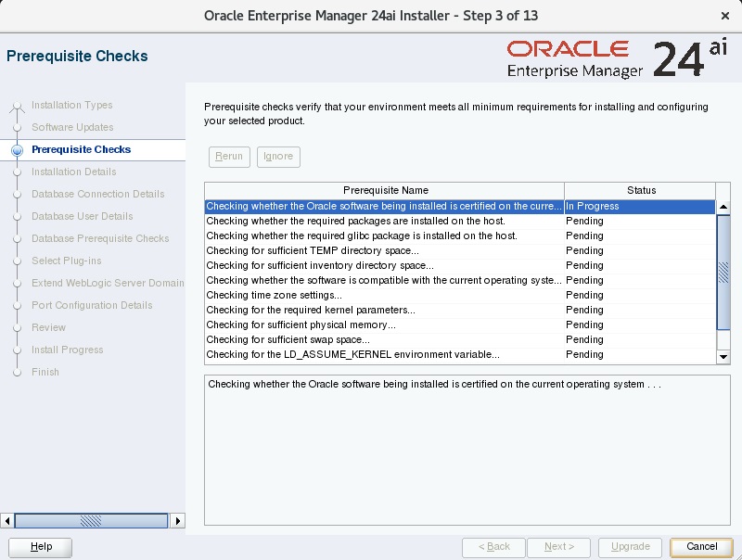Image resolution: width=742 pixels, height=560 pixels.
Task: Select the required glibc package row
Action: 460,235
